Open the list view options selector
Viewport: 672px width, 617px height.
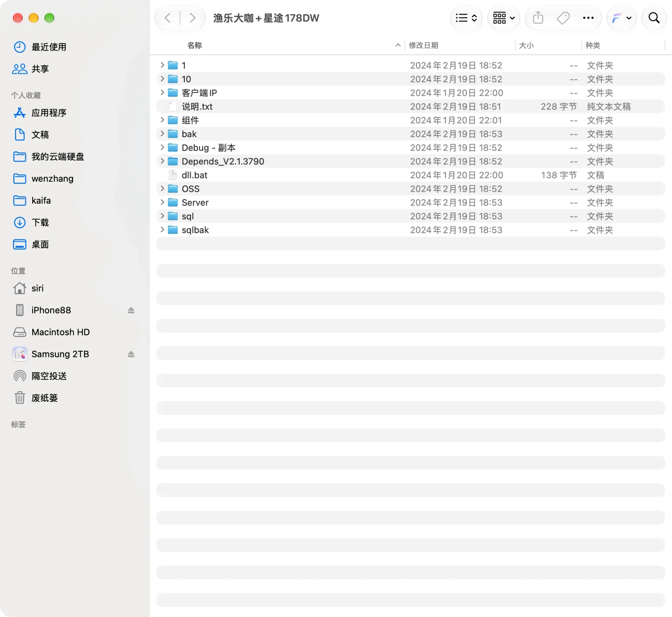coord(466,18)
